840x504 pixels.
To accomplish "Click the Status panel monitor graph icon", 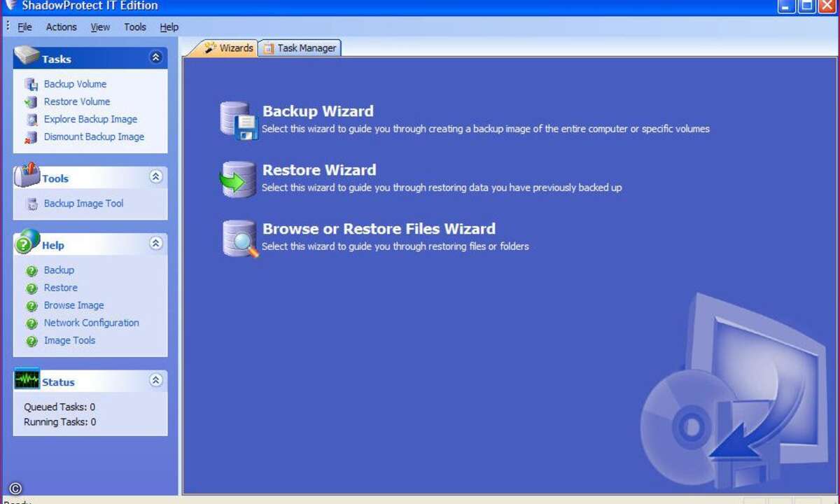I will pyautogui.click(x=27, y=379).
